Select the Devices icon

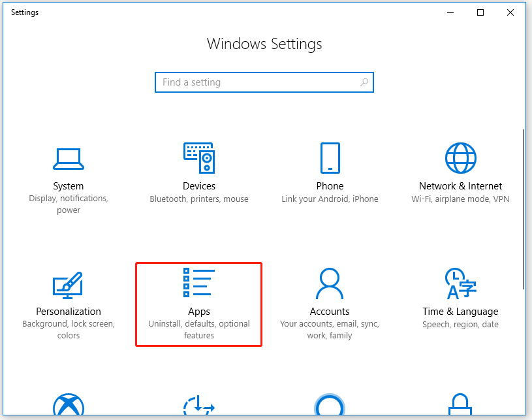point(199,157)
